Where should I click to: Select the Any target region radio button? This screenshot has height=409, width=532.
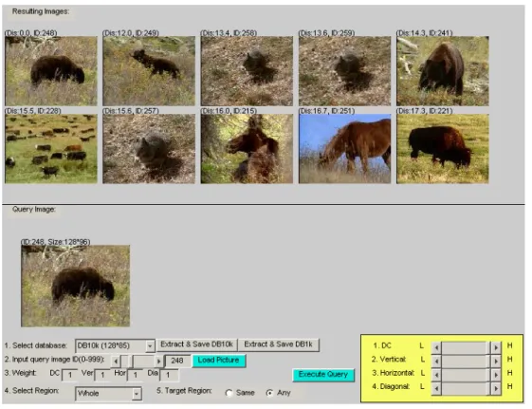[x=269, y=393]
